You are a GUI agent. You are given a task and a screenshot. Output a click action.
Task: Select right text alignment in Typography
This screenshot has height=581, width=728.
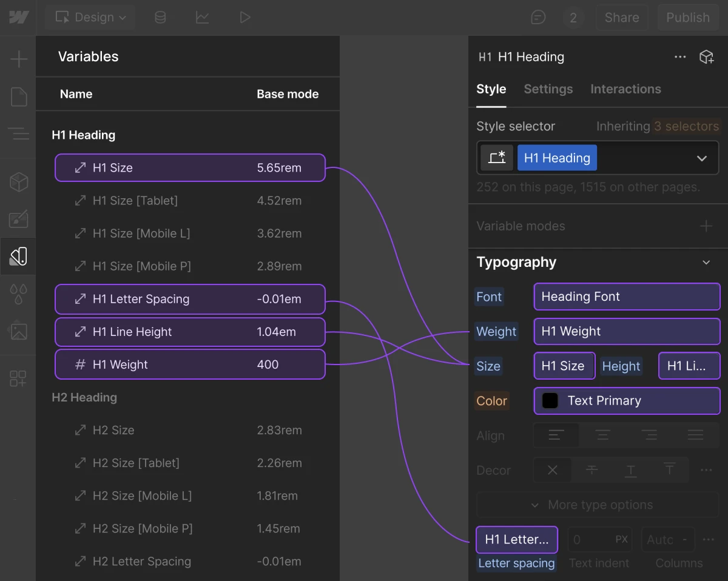[x=650, y=435]
